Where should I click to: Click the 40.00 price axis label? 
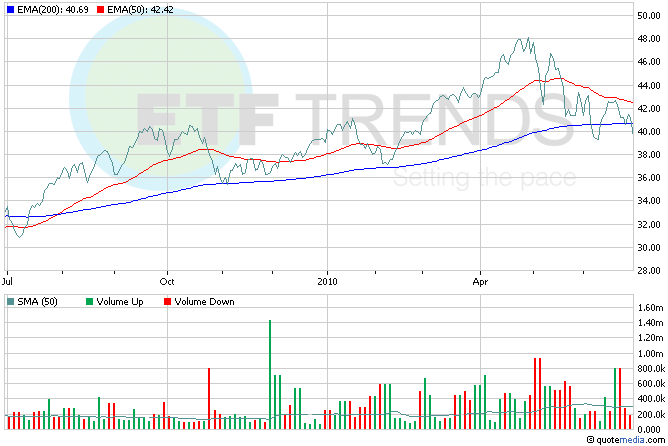pyautogui.click(x=649, y=132)
